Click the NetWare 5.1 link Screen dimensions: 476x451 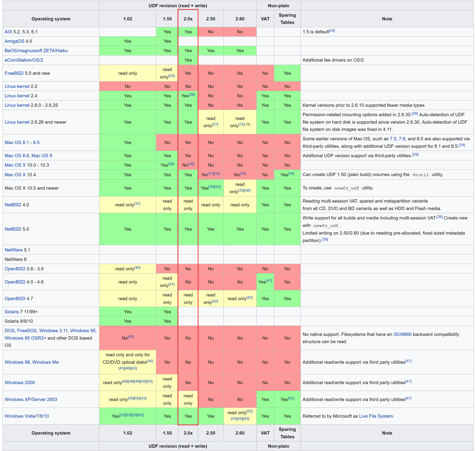[13, 250]
